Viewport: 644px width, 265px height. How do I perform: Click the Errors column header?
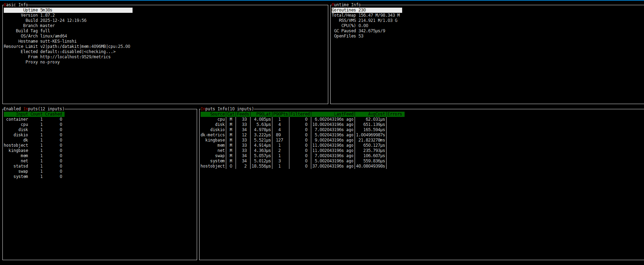[395, 114]
